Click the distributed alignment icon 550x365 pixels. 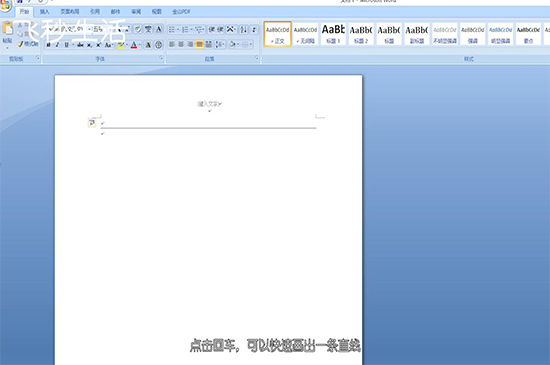(208, 45)
